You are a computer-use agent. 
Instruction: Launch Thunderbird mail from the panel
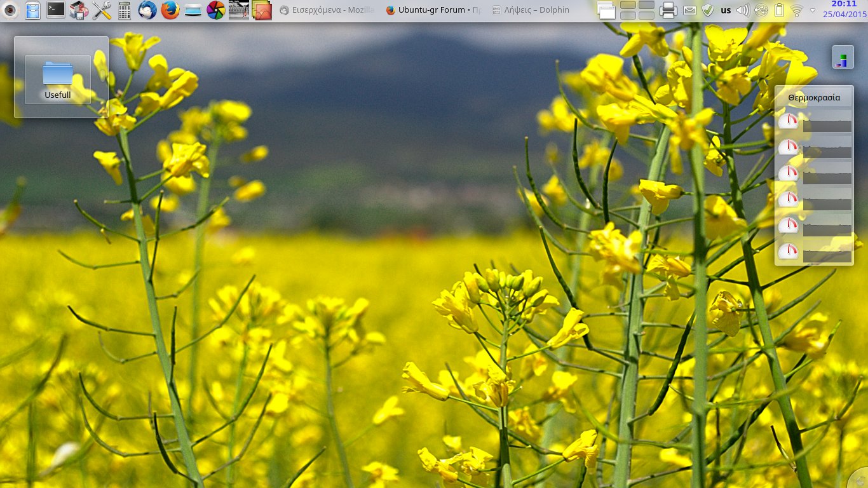[x=147, y=10]
